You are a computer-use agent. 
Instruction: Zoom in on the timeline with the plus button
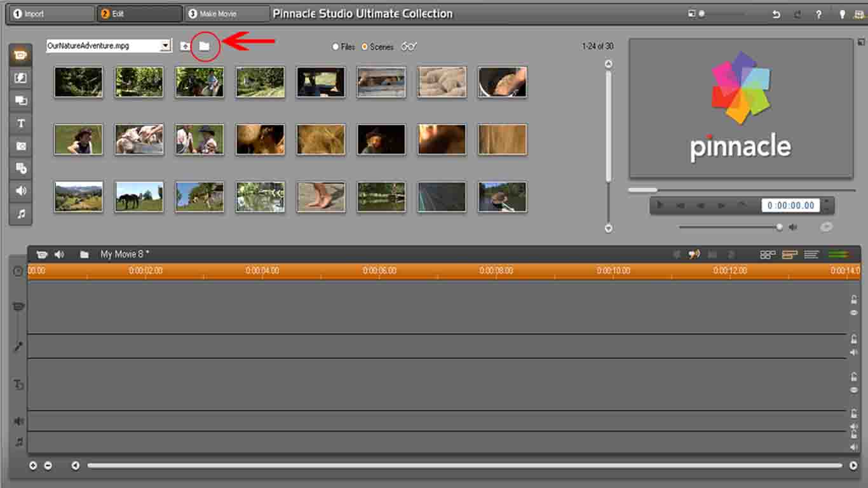33,466
